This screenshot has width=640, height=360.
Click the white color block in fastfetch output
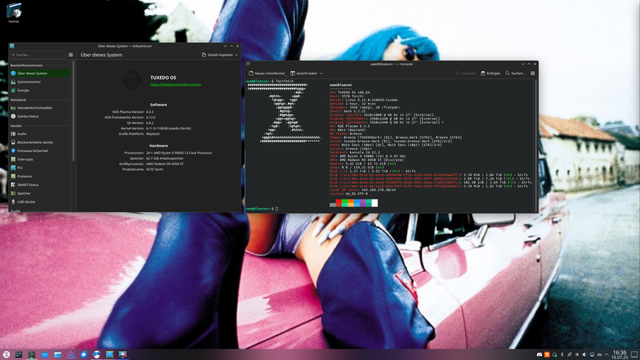point(375,203)
